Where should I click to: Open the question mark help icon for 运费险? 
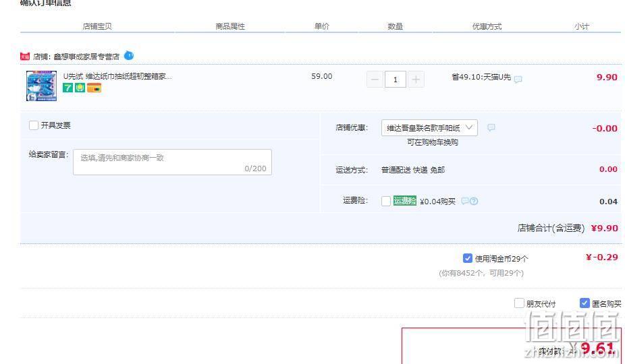click(x=474, y=201)
